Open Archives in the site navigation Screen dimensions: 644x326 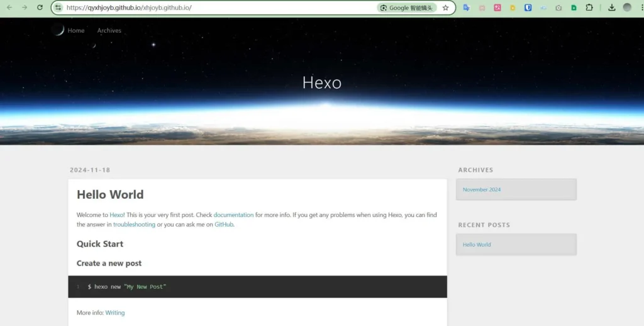tap(109, 30)
